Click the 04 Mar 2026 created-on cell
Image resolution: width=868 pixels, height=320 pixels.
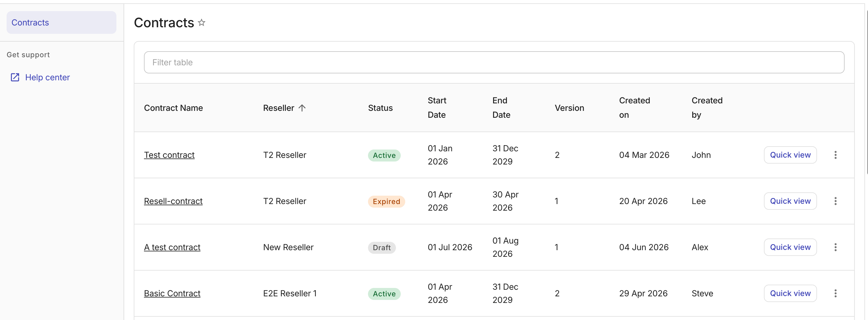click(x=644, y=155)
